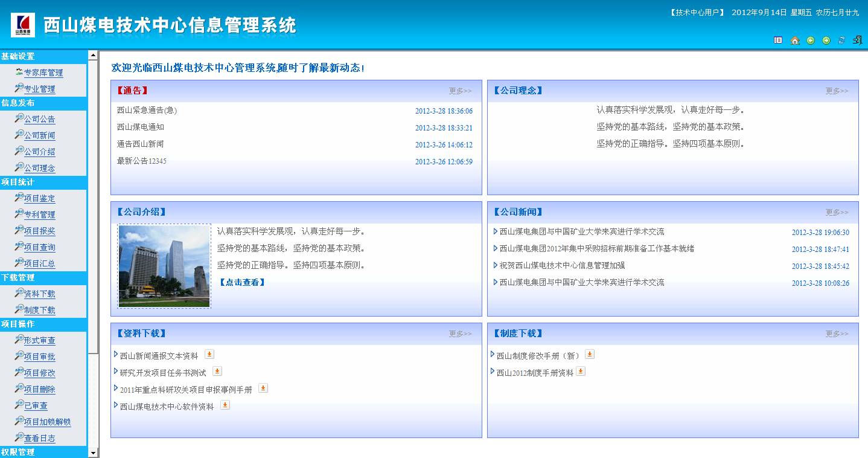Open 项目加锁解锁 in sidebar
This screenshot has height=458, width=868.
47,422
